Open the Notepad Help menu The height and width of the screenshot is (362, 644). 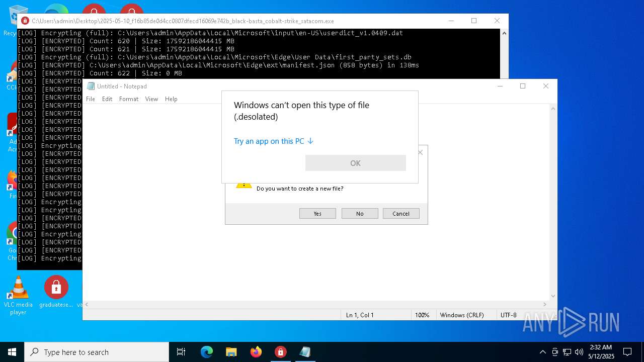[171, 99]
